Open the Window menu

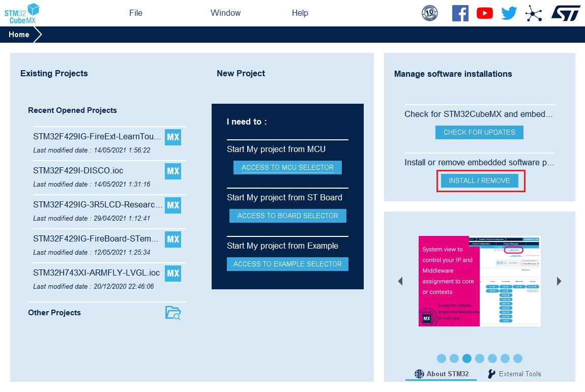point(225,13)
